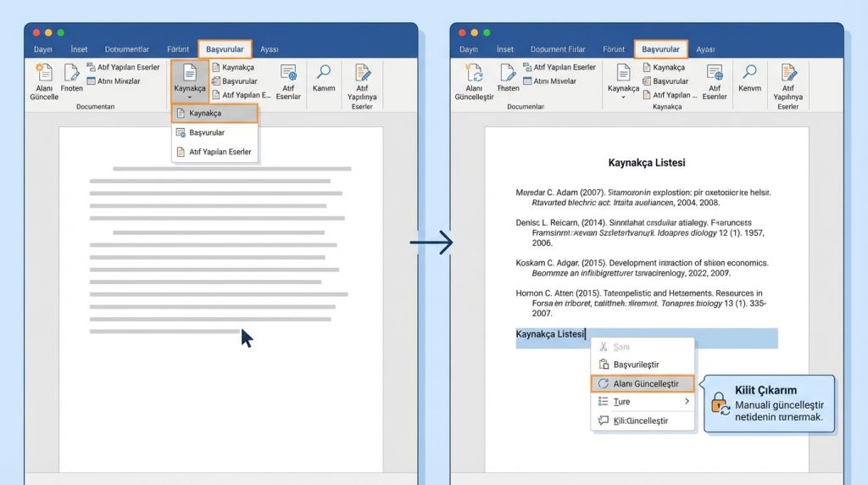Click the highlighted Kaynakça Listesi field
The height and width of the screenshot is (485, 868).
647,337
